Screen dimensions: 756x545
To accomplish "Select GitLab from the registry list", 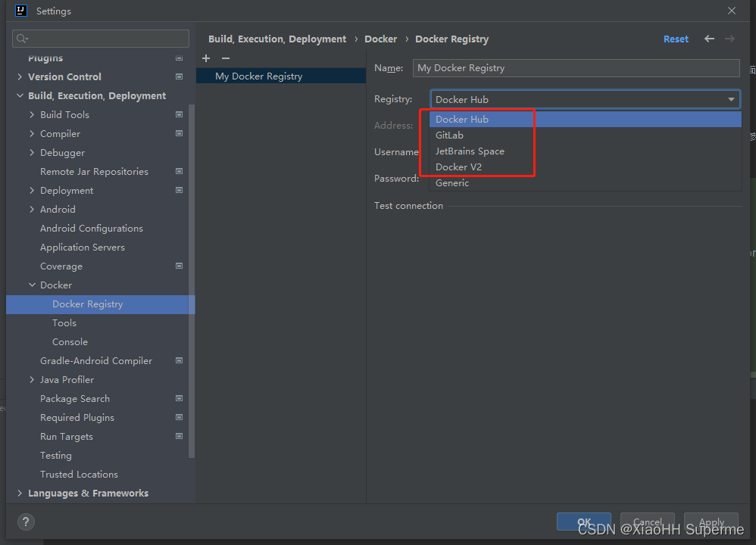I will 449,135.
